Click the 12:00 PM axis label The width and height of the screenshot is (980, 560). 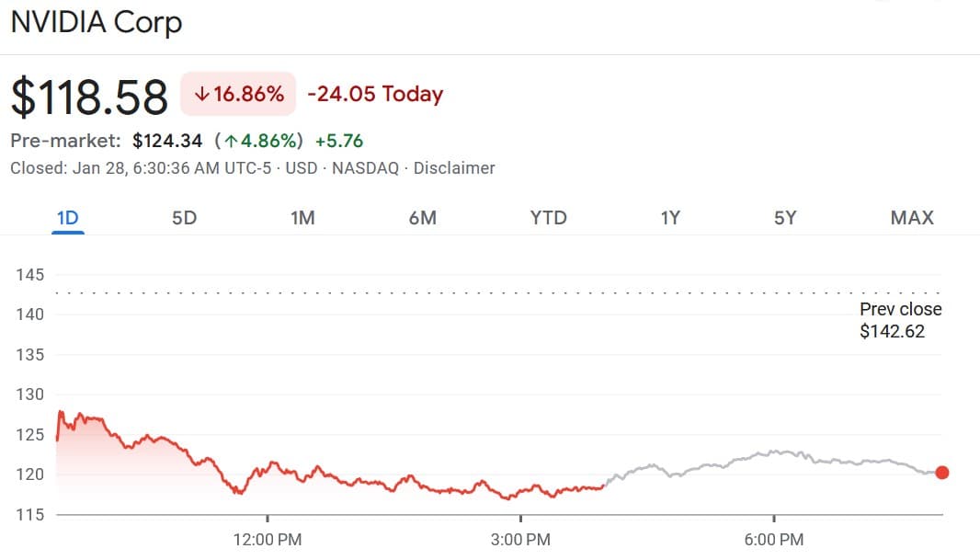267,540
